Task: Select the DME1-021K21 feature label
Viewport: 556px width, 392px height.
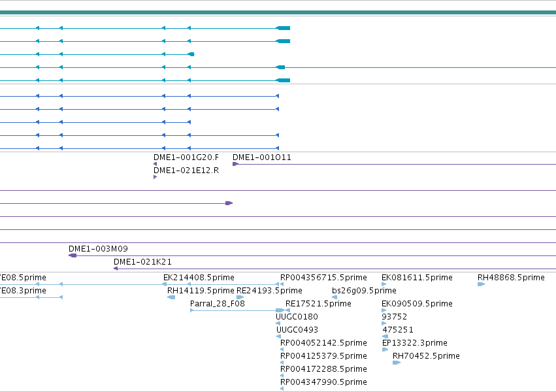Action: (142, 262)
